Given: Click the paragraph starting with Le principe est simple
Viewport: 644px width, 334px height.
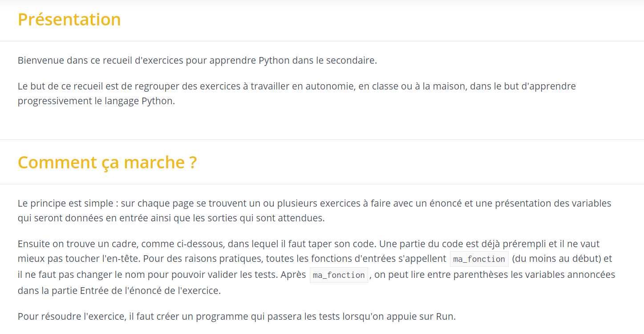Looking at the screenshot, I should 315,211.
